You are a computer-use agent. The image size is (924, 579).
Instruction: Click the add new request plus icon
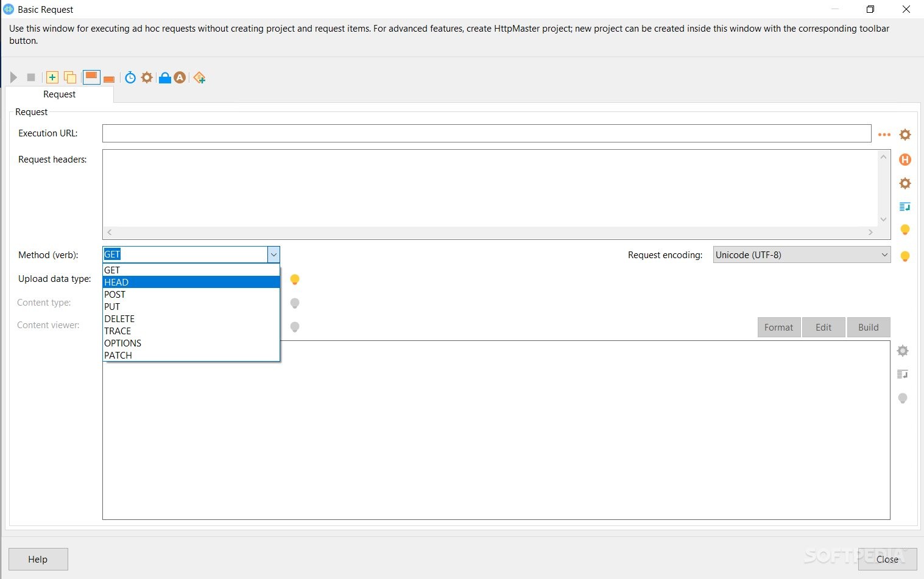[52, 77]
